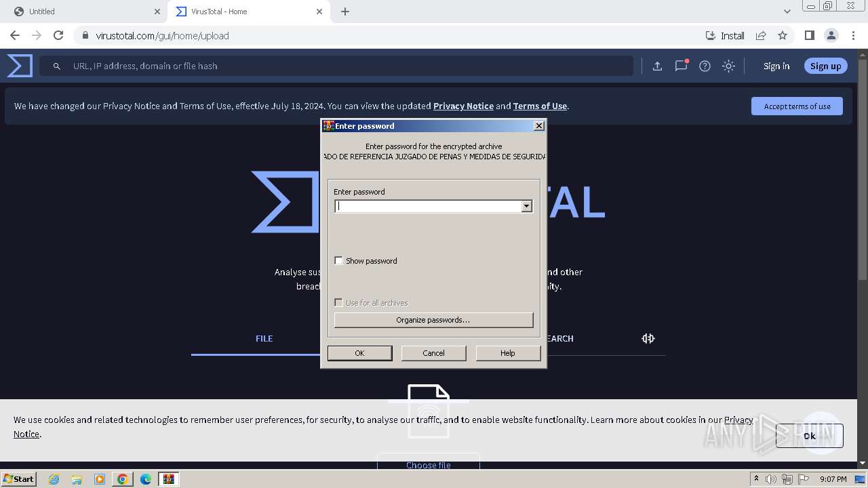Click Help in the password dialog

click(x=508, y=353)
